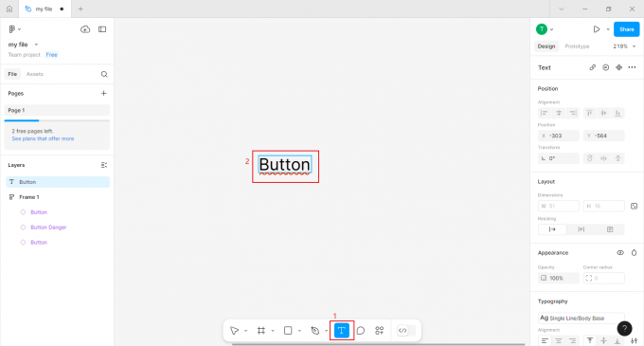Screen dimensions: 644x346
Task: Open a new tab with plus
Action: tap(80, 9)
